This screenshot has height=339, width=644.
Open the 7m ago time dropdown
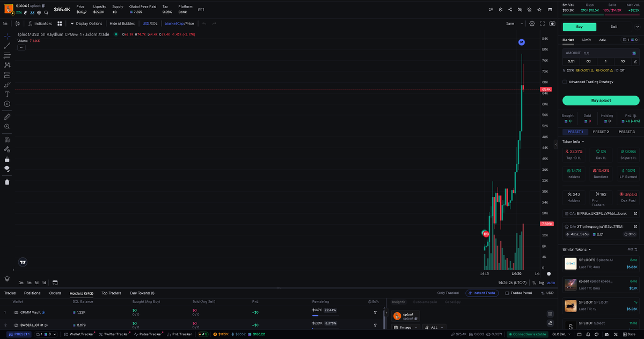point(406,327)
